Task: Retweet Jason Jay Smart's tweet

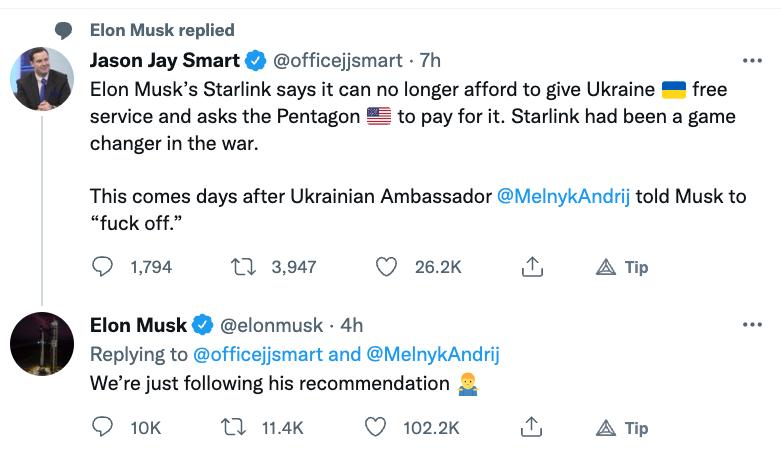Action: click(244, 267)
